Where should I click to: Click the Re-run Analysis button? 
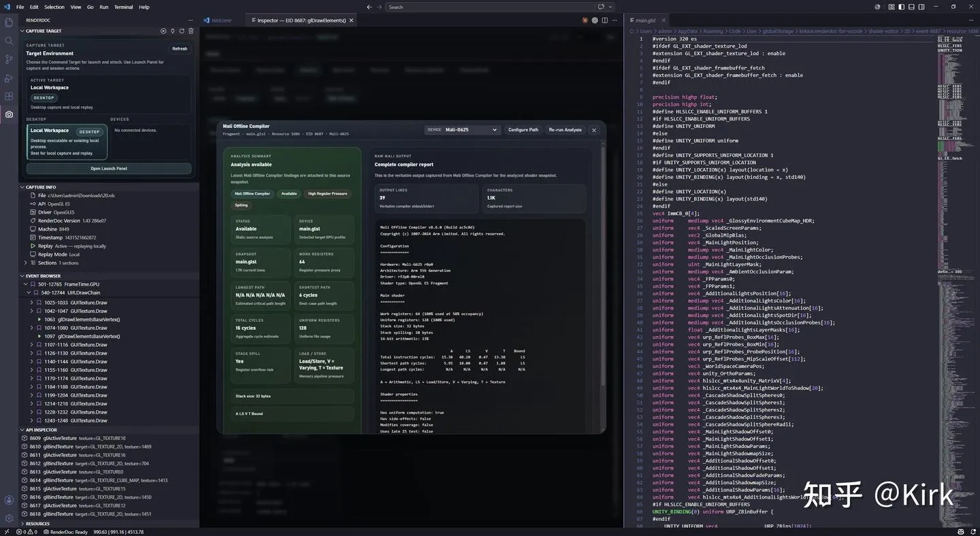click(566, 130)
